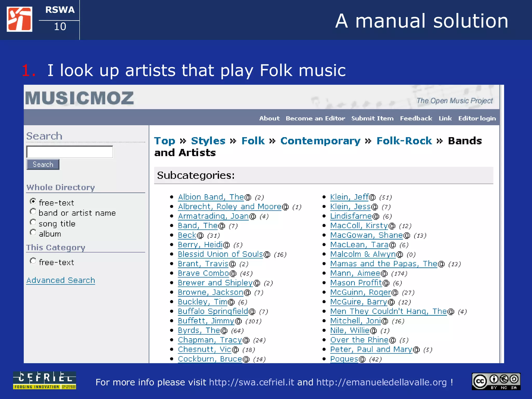The image size is (532, 399).
Task: Select band or artist name radio option
Action: 33,212
